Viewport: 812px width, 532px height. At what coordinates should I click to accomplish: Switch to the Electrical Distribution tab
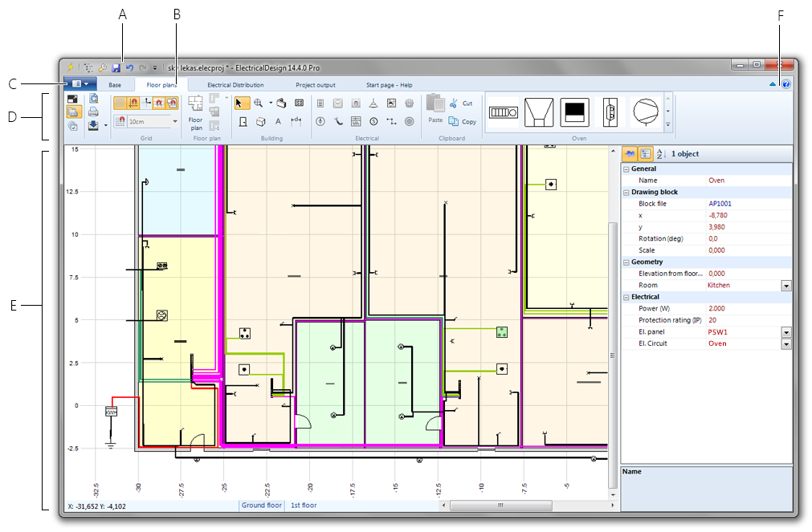click(x=235, y=84)
